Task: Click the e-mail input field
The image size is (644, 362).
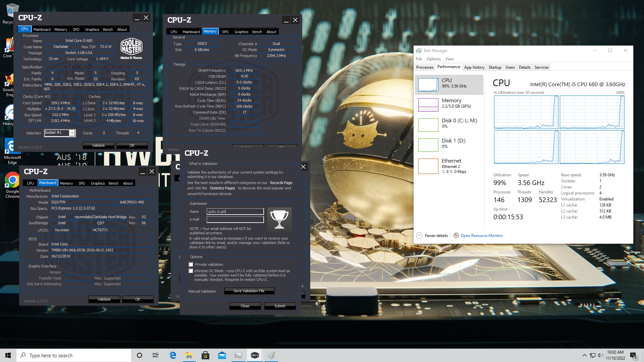Action: point(235,219)
